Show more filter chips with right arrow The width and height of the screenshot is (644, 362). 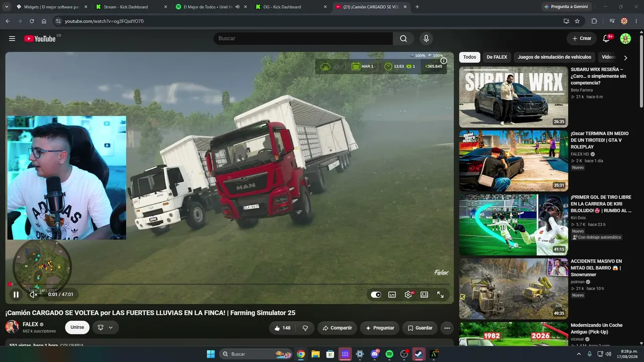point(625,58)
